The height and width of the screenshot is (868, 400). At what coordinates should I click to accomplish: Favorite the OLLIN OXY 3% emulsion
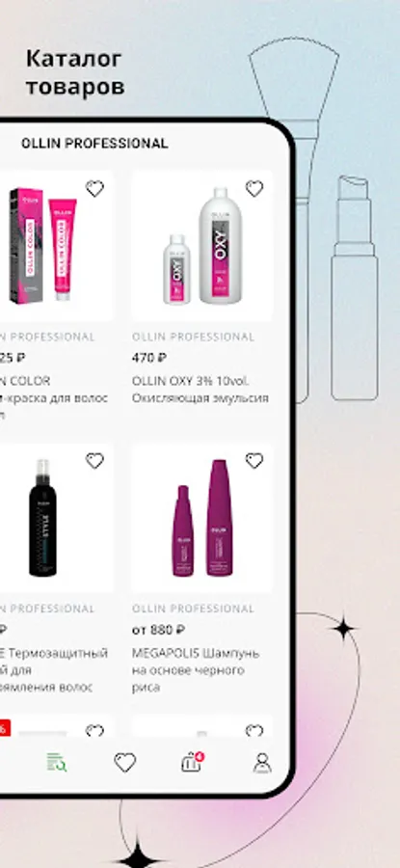tap(254, 189)
